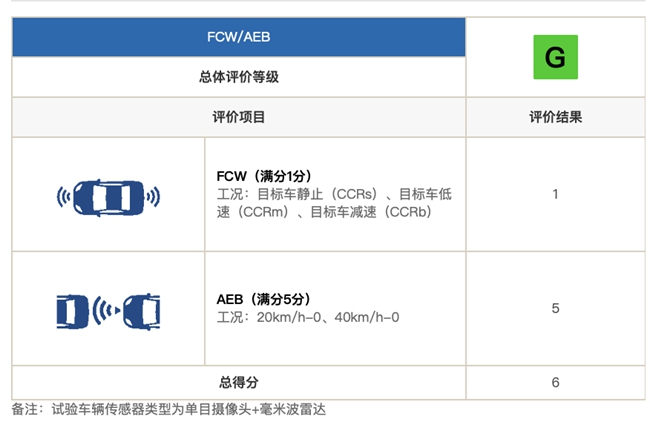
Task: Click the AEB 20km/h-0 condition text
Action: (289, 318)
